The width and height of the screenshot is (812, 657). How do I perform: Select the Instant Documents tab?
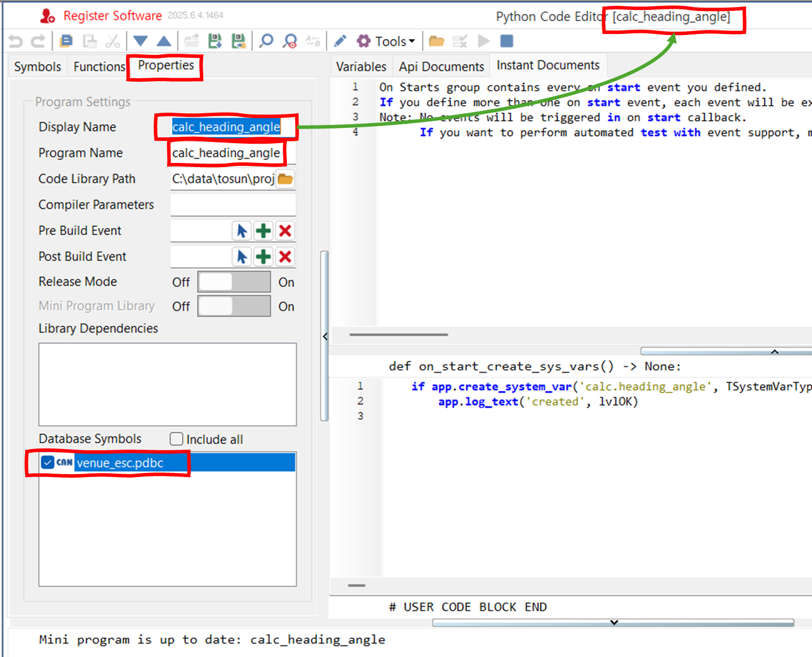(548, 65)
